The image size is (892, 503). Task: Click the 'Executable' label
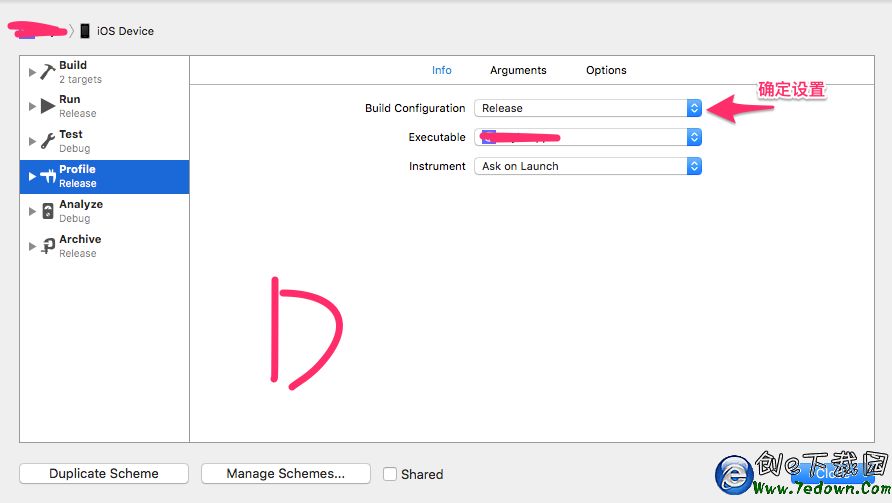[x=437, y=137]
